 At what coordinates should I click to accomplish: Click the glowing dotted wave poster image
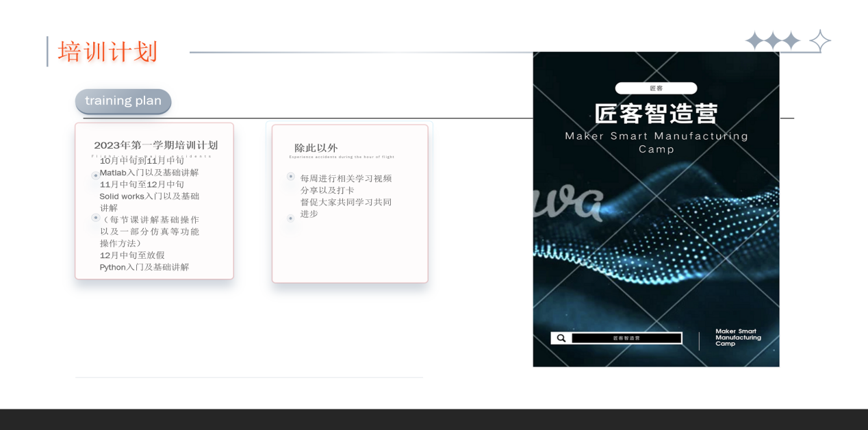656,240
